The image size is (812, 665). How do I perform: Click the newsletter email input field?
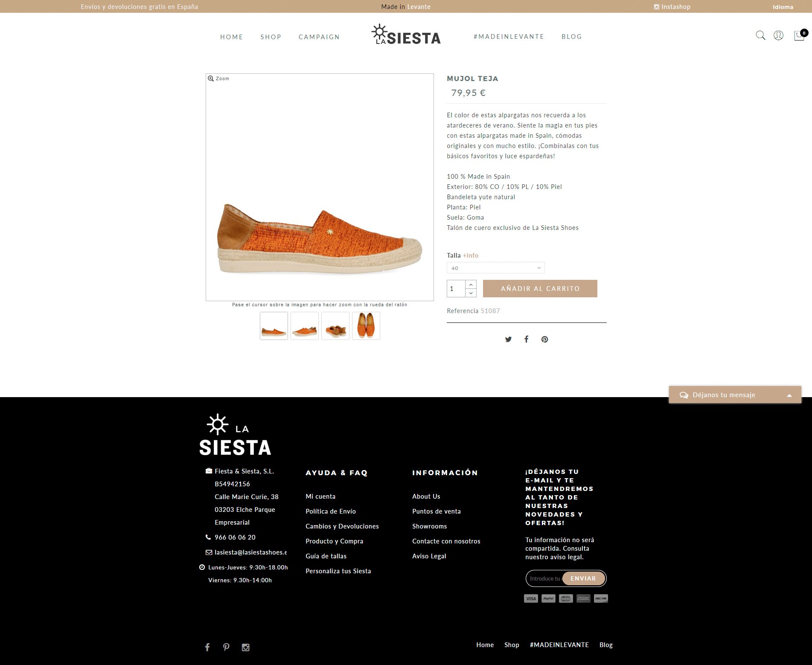coord(544,578)
